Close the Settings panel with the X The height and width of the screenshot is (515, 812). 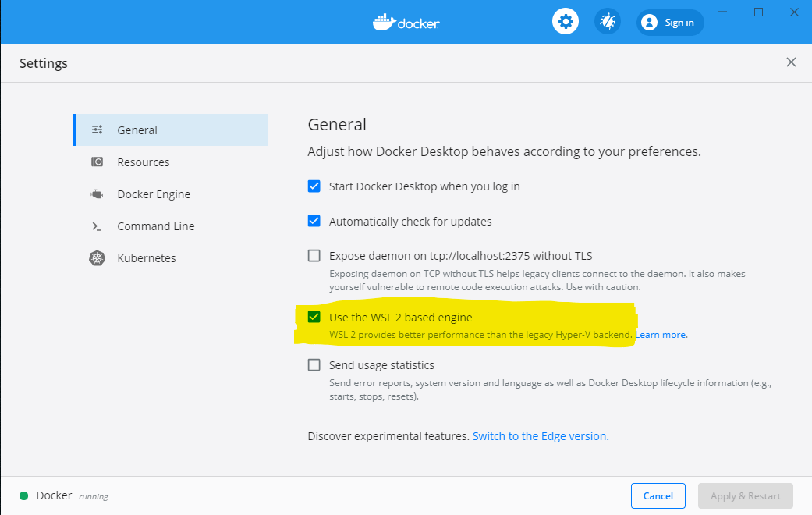point(791,62)
